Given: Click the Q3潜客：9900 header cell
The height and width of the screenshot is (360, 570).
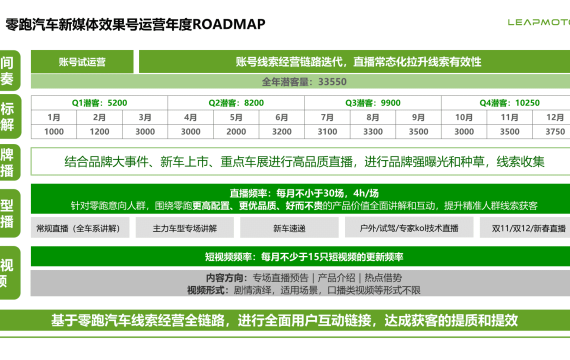Looking at the screenshot, I should 373,103.
